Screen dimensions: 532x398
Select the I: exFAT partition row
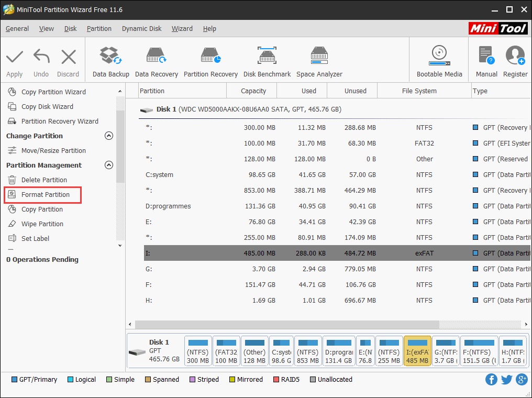coord(262,253)
